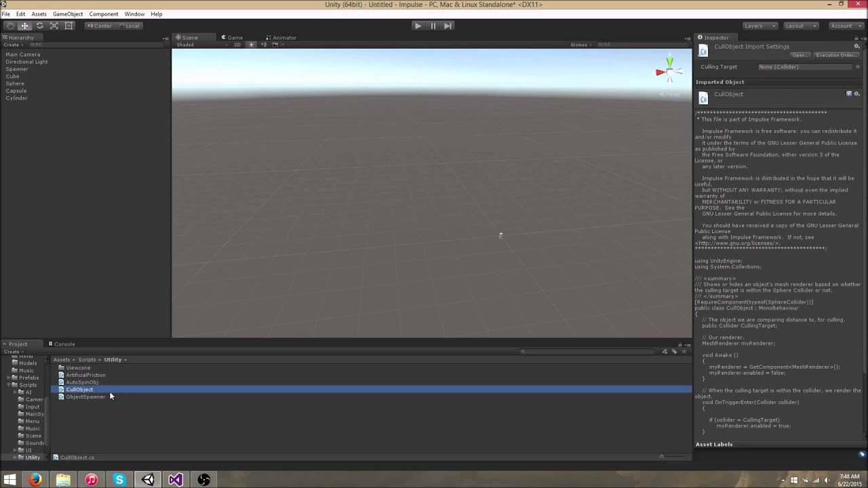Collapse the Scripts folder arrow
Screen dimensions: 868x488
pos(9,385)
